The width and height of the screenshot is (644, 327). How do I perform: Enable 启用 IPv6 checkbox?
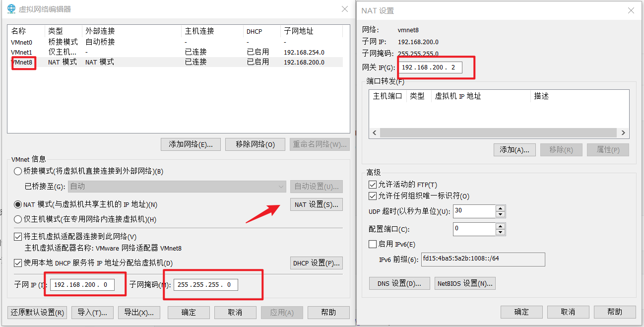[373, 244]
